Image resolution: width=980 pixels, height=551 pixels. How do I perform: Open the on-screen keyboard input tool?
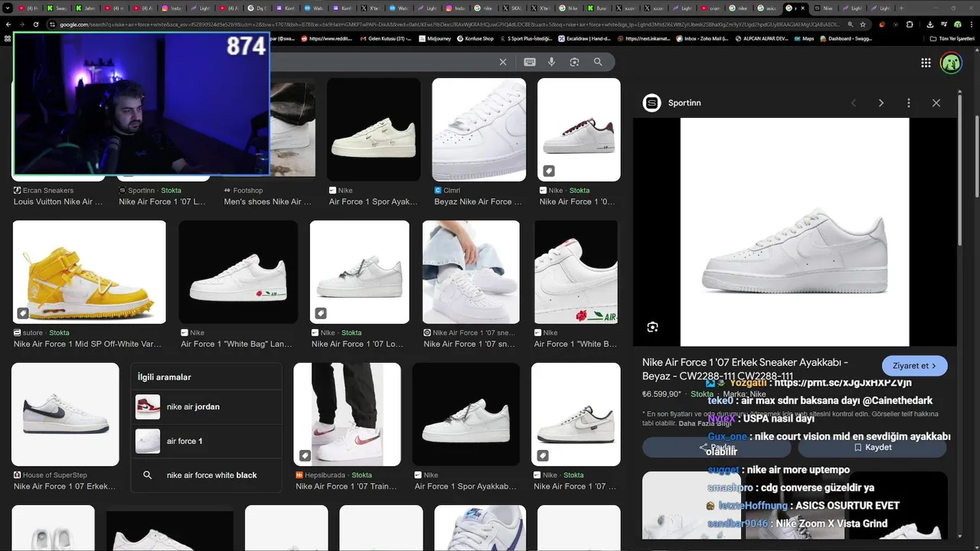529,62
